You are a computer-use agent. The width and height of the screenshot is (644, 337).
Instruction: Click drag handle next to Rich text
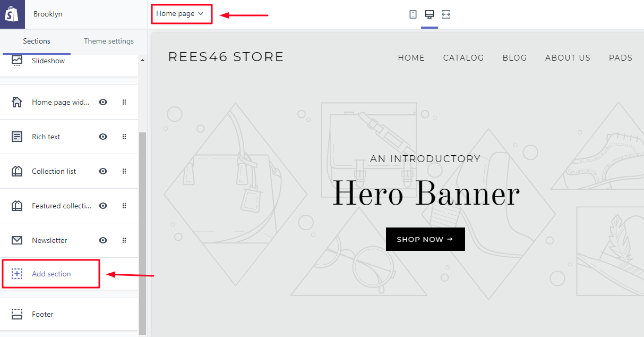(124, 137)
